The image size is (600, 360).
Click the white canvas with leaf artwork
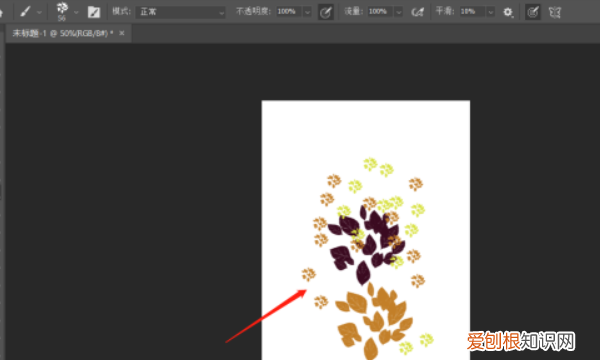point(365,230)
